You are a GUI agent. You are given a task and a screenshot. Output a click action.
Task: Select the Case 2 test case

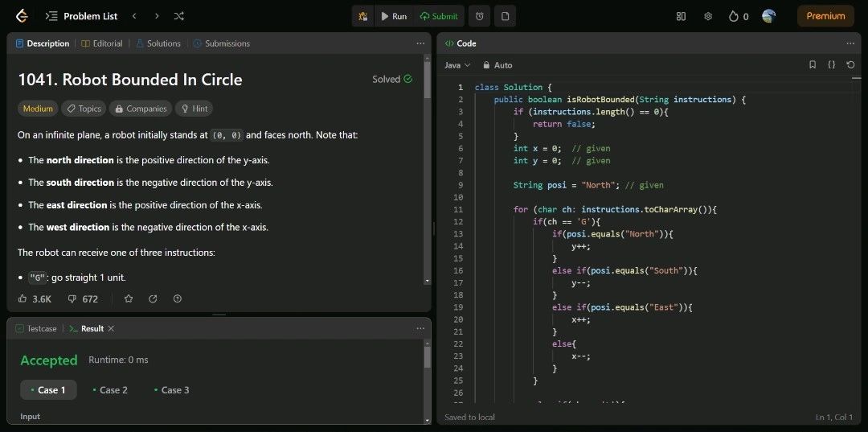110,390
